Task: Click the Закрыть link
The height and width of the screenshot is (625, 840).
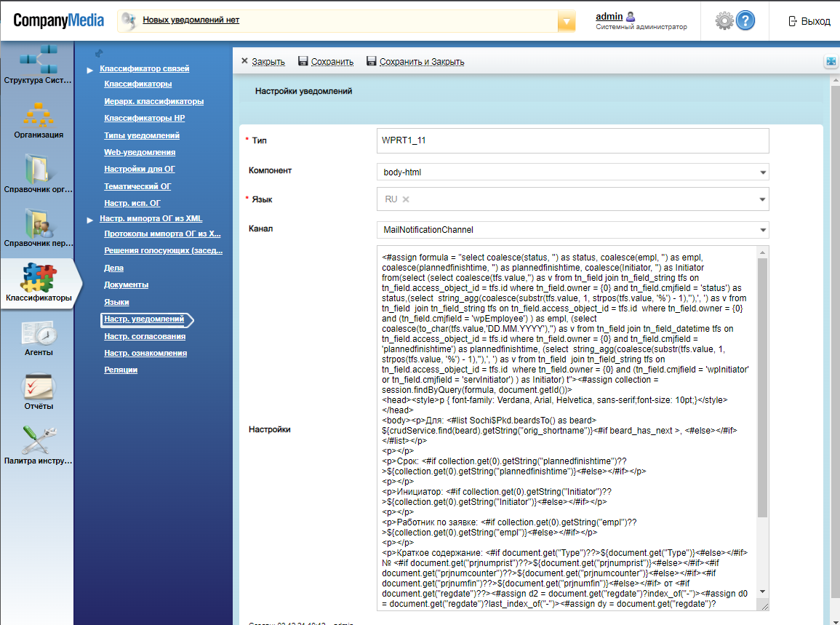Action: (x=268, y=62)
